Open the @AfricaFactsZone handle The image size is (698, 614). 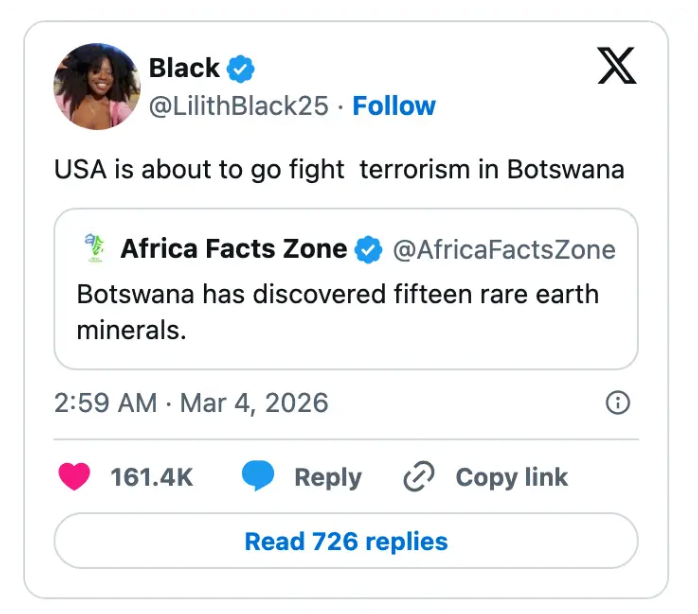[504, 249]
